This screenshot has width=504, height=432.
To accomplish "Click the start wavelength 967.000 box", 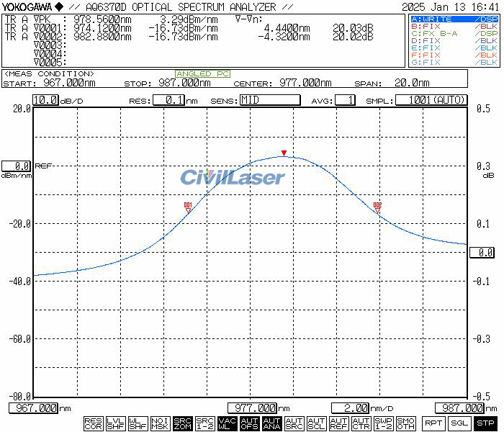I will pos(33,408).
